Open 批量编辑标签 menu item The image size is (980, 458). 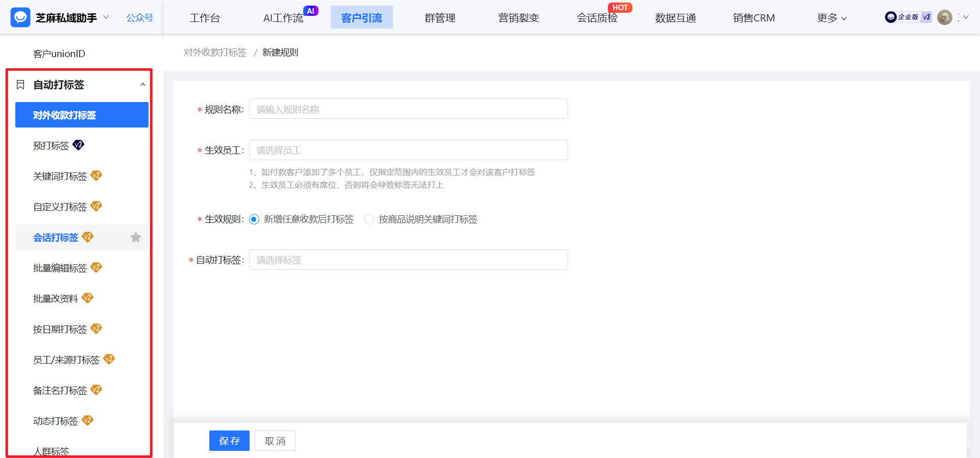(x=60, y=268)
